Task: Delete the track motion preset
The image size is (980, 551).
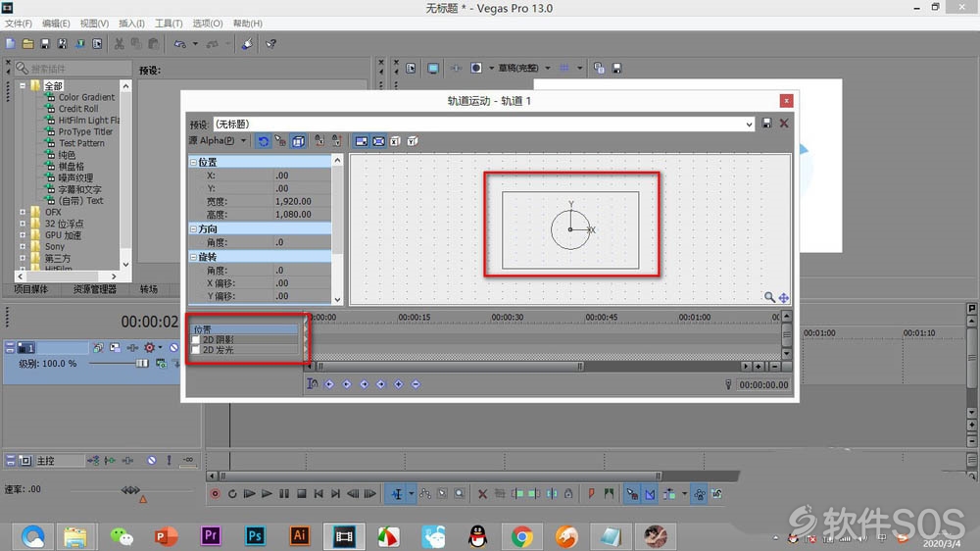Action: pyautogui.click(x=784, y=124)
